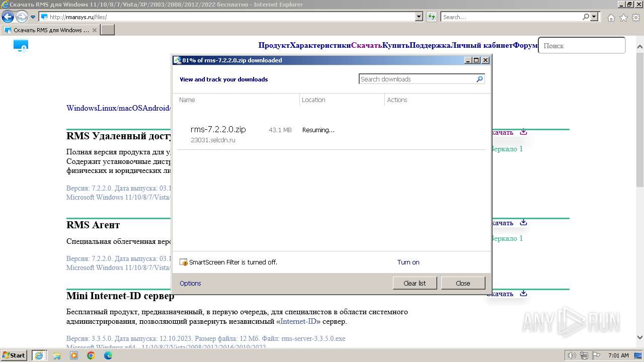The height and width of the screenshot is (362, 644).
Task: Click the volume speaker tray icon
Action: (573, 355)
